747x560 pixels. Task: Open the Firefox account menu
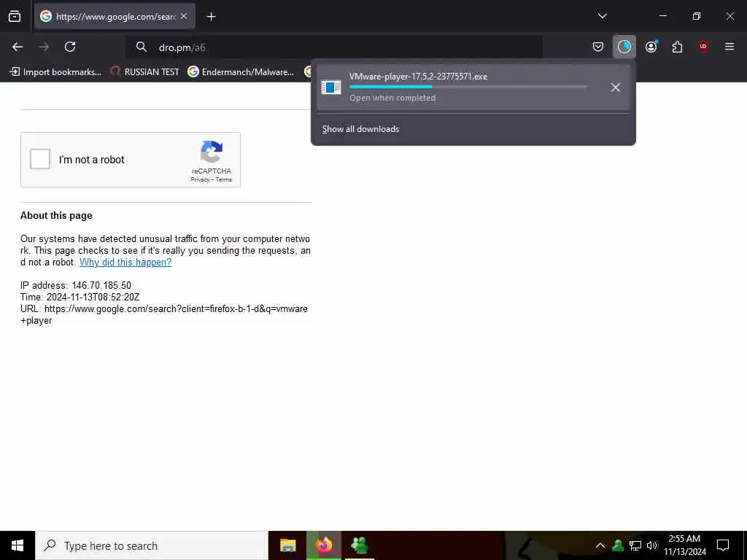coord(651,47)
